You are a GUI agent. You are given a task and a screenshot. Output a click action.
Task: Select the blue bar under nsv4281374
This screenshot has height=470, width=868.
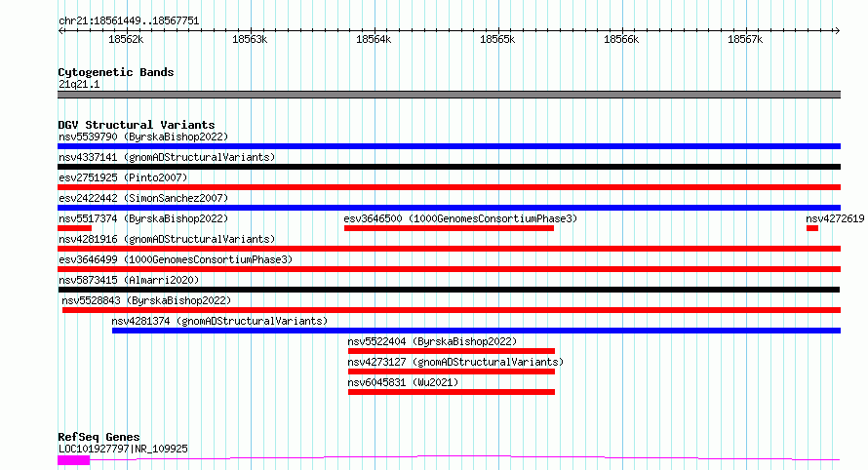point(476,332)
